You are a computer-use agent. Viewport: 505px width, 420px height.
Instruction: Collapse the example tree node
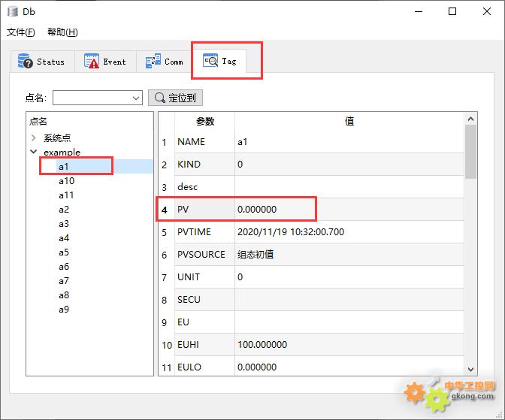pos(34,151)
